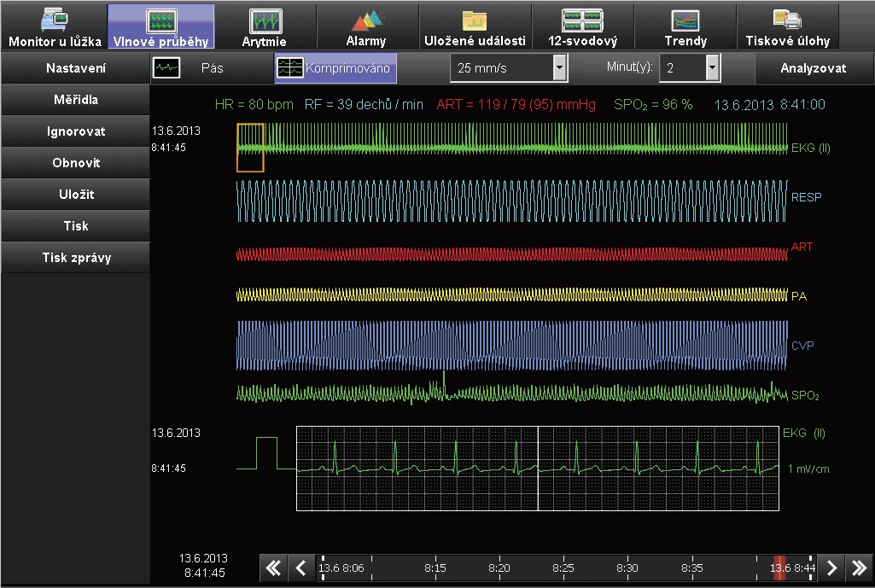Jump to the timeline start with double-left arrow
The height and width of the screenshot is (588, 875).
[273, 568]
